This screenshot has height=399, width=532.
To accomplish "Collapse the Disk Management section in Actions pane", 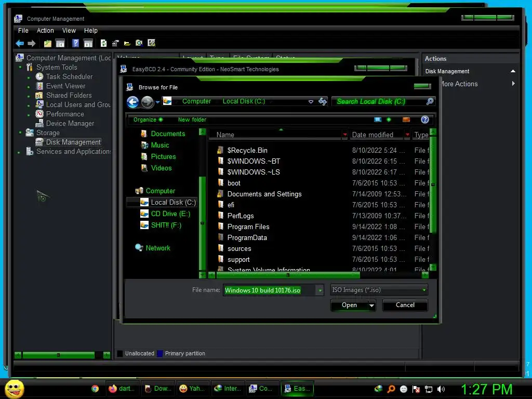I will coord(513,71).
